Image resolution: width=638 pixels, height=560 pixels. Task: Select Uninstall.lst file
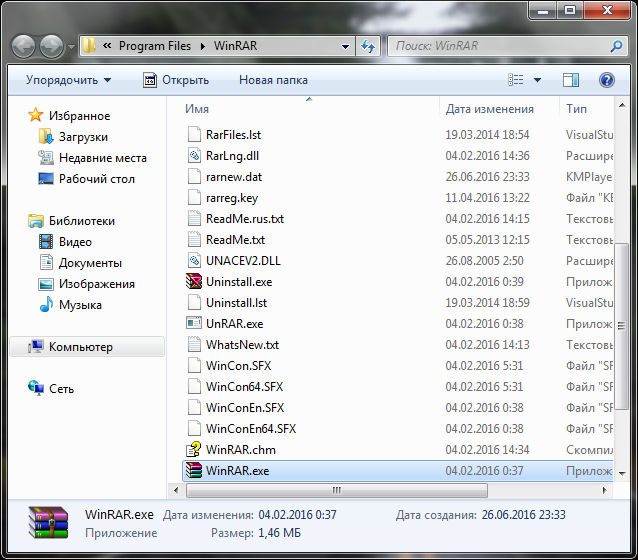point(236,303)
